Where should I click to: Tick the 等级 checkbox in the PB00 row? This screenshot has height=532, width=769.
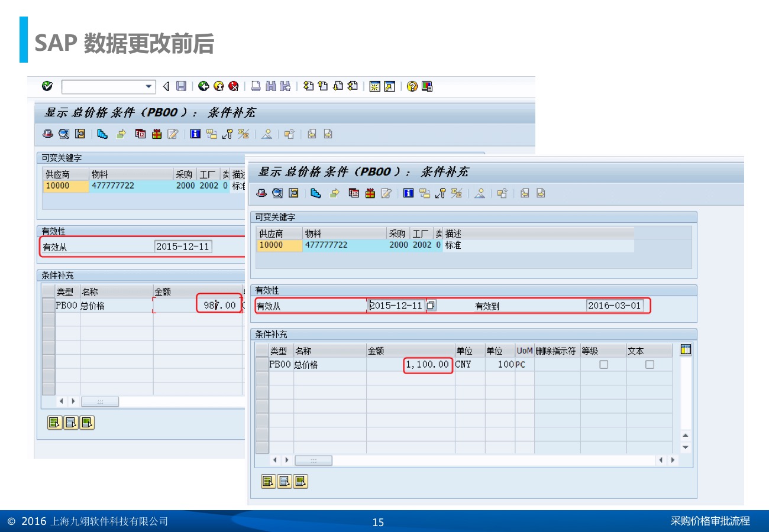tap(603, 365)
